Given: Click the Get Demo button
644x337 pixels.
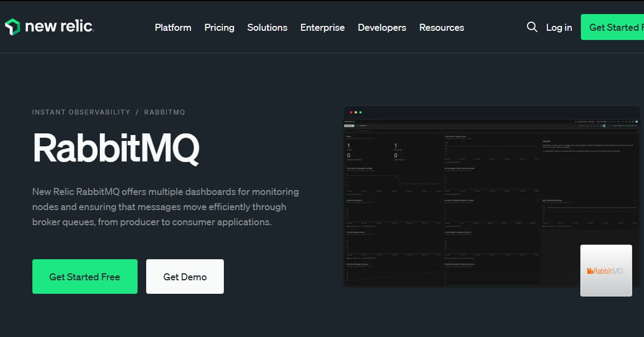Looking at the screenshot, I should pyautogui.click(x=184, y=276).
